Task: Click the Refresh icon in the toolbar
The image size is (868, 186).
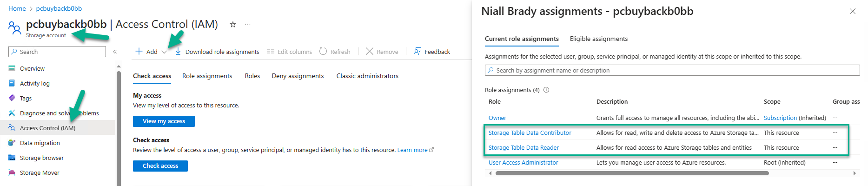Action: click(323, 51)
